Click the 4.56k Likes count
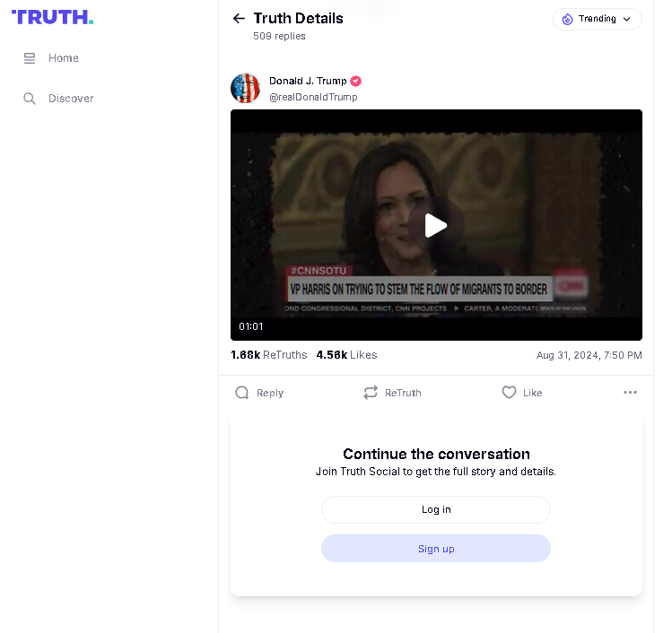This screenshot has height=633, width=672. tap(346, 355)
